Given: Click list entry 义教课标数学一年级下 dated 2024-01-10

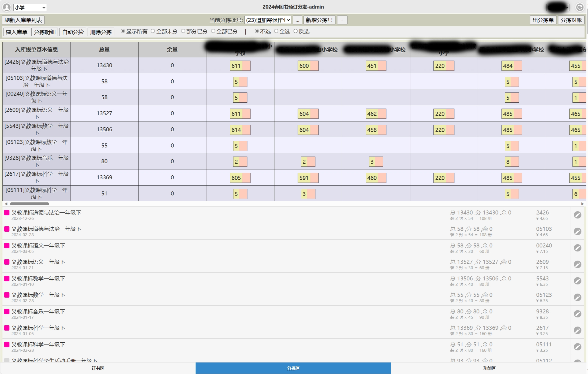Looking at the screenshot, I should pyautogui.click(x=287, y=281).
